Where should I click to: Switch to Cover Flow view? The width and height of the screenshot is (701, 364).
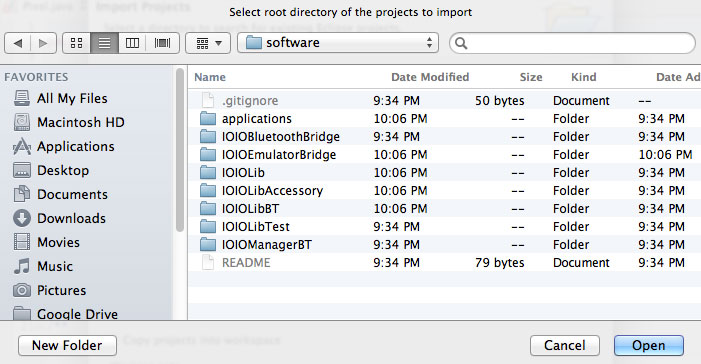click(x=162, y=43)
